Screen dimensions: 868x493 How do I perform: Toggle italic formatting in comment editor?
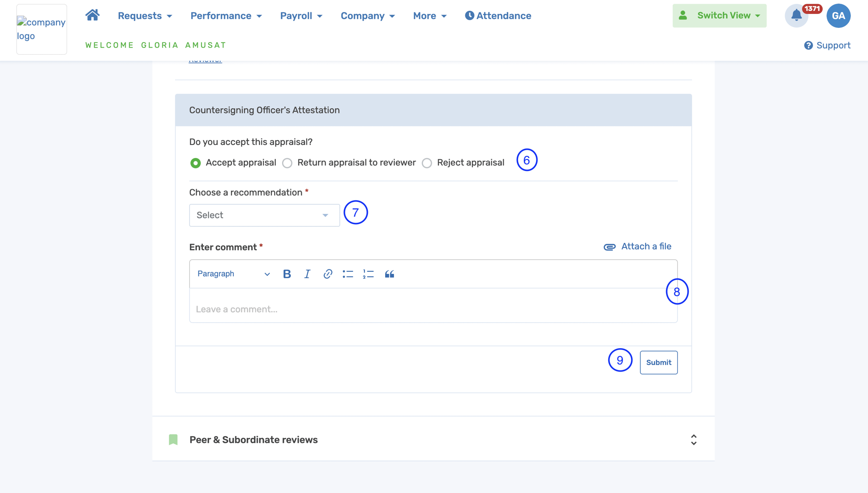coord(307,274)
